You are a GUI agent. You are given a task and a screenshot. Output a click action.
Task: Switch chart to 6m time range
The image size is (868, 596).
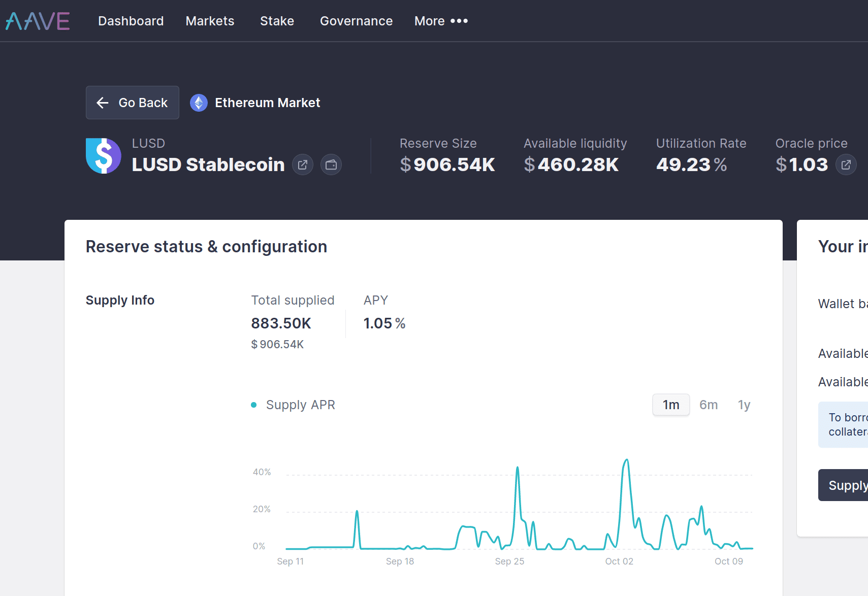click(709, 405)
